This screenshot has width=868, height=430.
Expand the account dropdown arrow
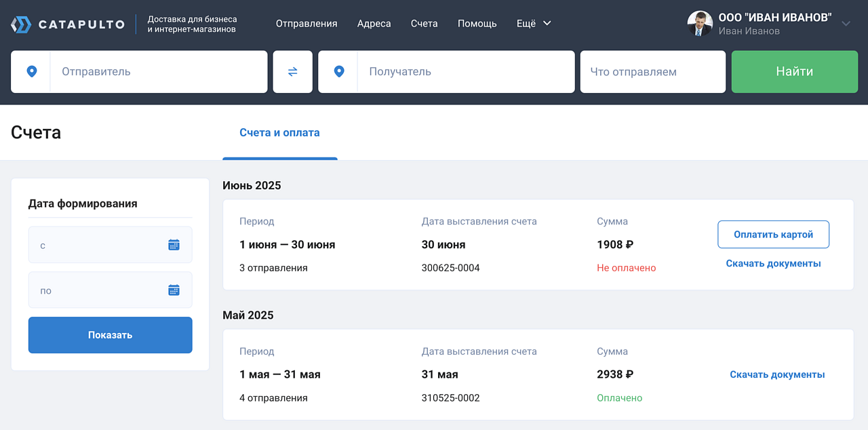[x=846, y=24]
